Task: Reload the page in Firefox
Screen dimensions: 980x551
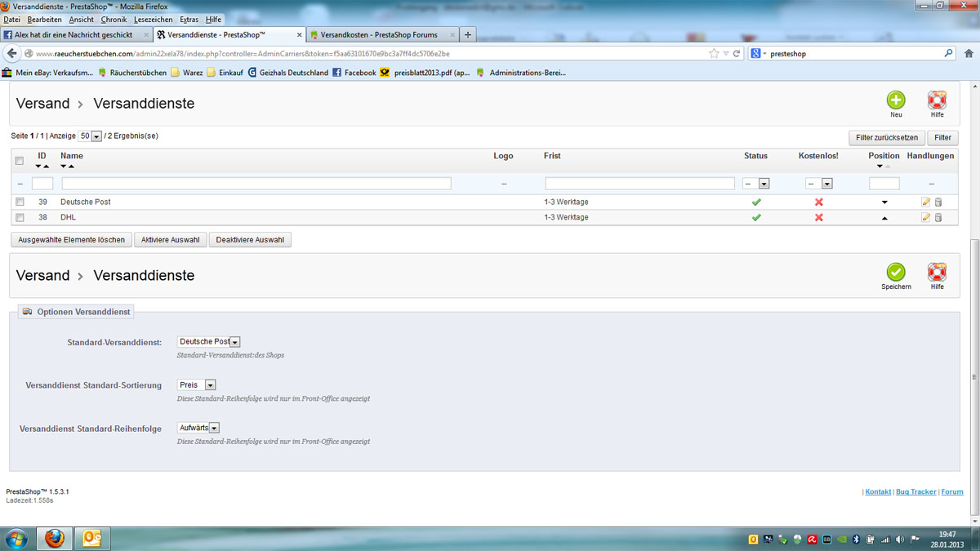Action: click(x=737, y=53)
